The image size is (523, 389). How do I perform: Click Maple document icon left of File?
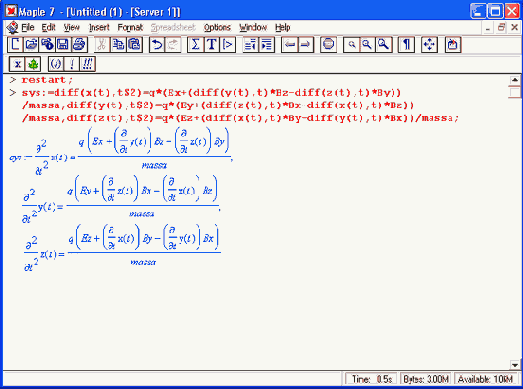pos(12,28)
